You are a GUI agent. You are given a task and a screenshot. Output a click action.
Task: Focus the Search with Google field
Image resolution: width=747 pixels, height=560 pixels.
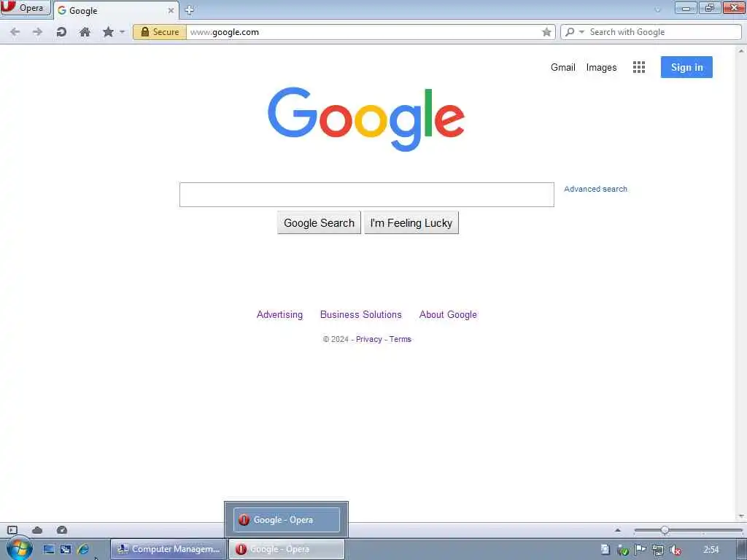pyautogui.click(x=664, y=32)
